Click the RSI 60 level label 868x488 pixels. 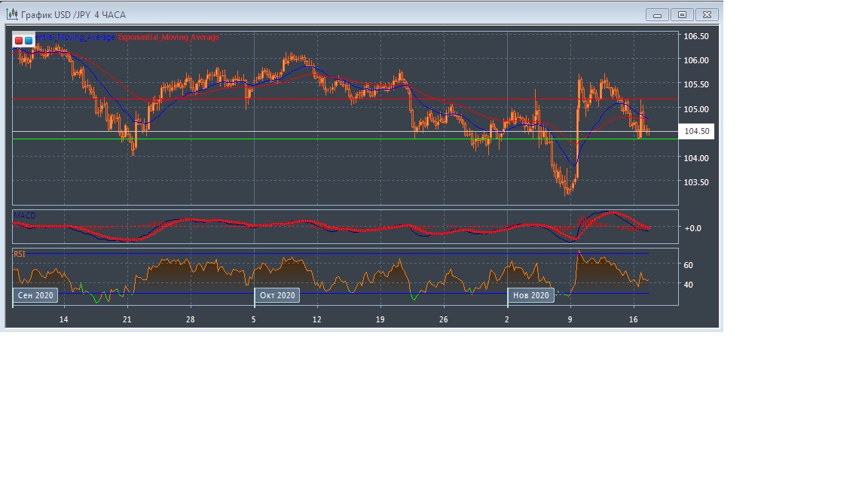pos(689,265)
